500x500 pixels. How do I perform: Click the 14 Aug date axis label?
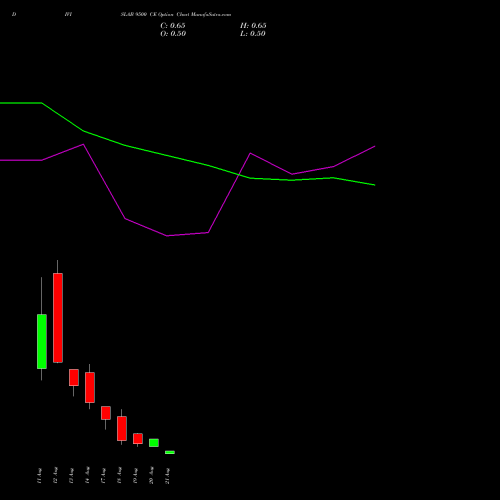(x=87, y=476)
